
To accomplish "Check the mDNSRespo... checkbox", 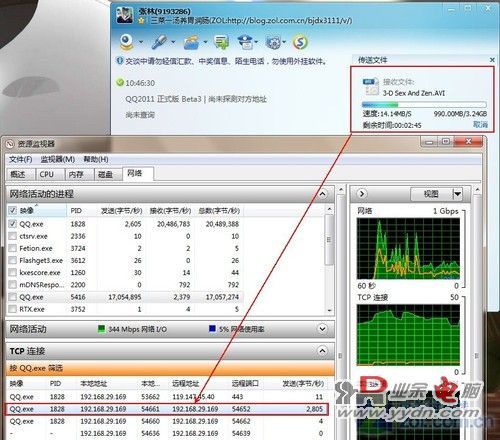I will pyautogui.click(x=12, y=285).
